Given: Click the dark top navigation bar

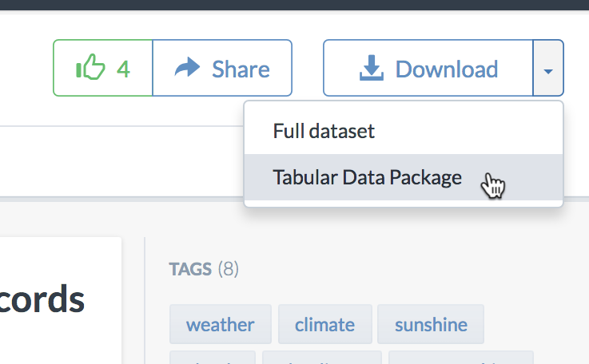Looking at the screenshot, I should [x=294, y=5].
